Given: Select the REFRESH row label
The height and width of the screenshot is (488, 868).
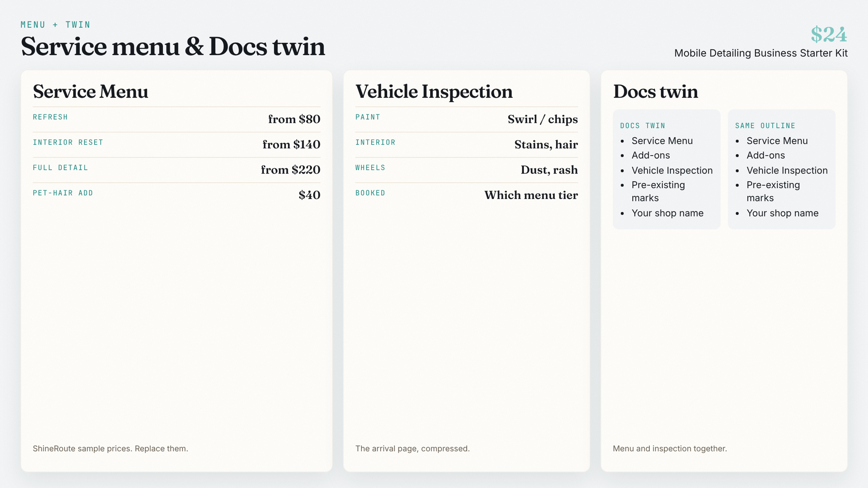Looking at the screenshot, I should 51,117.
